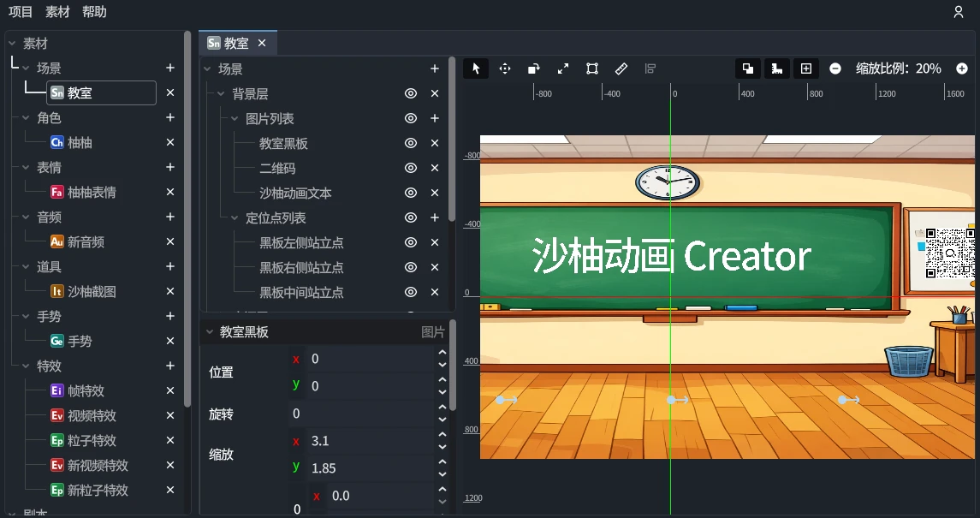980x518 pixels.
Task: Delete the 柚柚表情 asset
Action: [170, 192]
